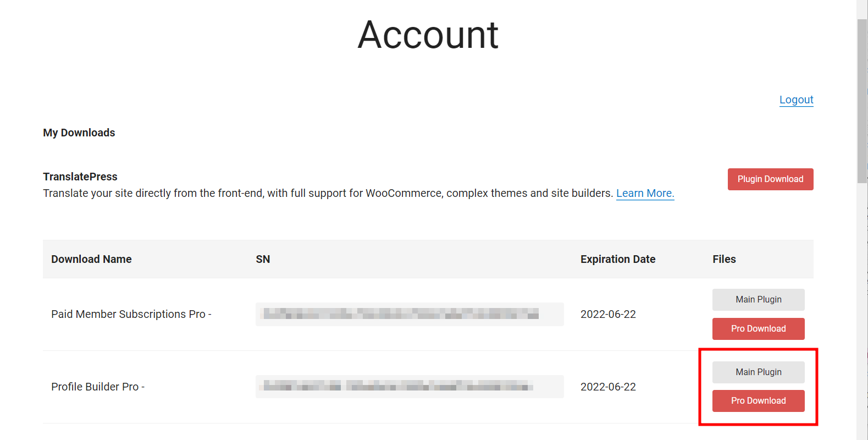Click the Account page heading
Image resolution: width=868 pixels, height=440 pixels.
[x=428, y=35]
